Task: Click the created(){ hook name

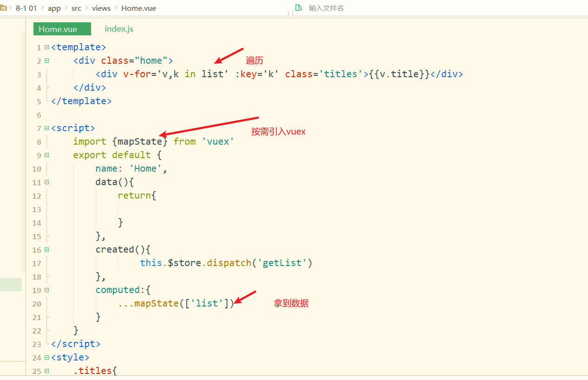Action: (123, 250)
